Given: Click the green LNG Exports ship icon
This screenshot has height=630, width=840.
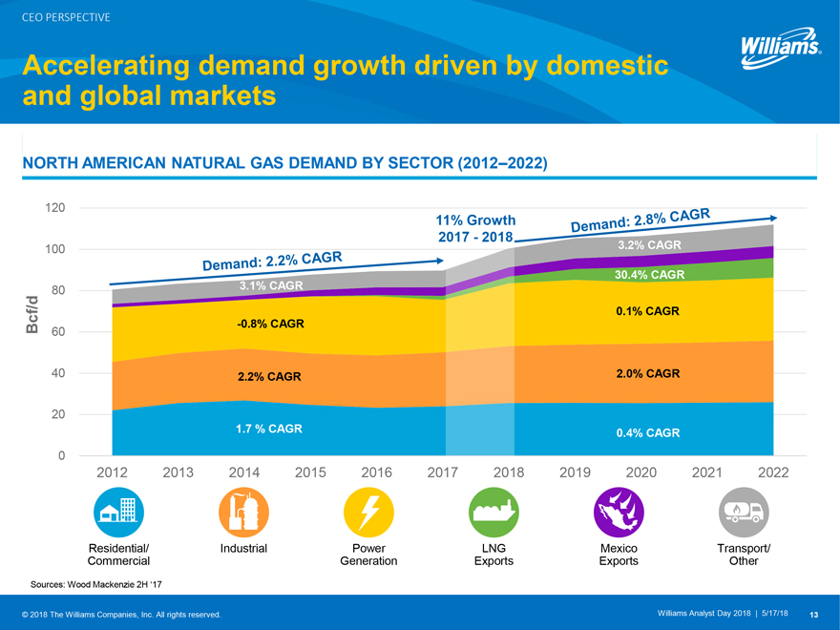Looking at the screenshot, I should click(493, 512).
